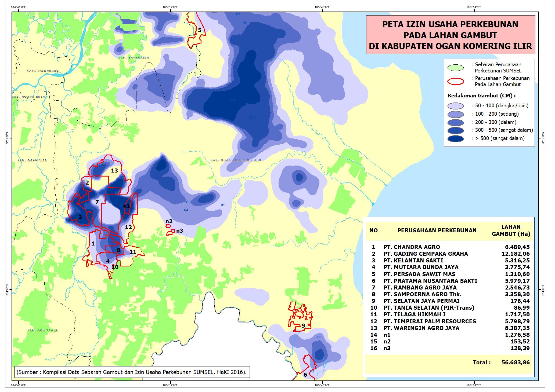Click the Total 56.683,86 value
This screenshot has width=555, height=392.
[516, 362]
